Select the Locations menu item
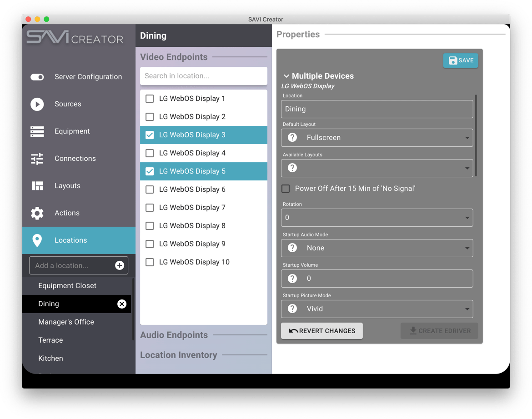This screenshot has width=532, height=419. pos(79,240)
